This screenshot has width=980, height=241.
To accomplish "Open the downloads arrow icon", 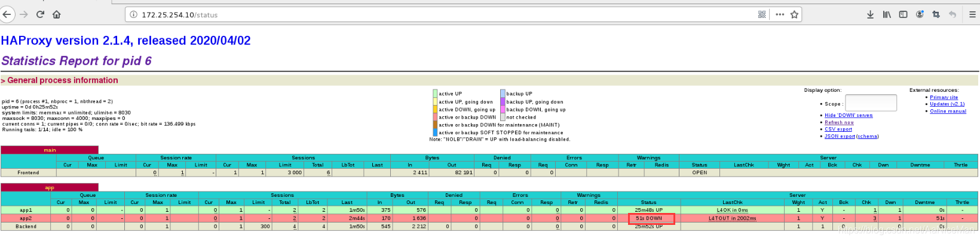I will 870,14.
